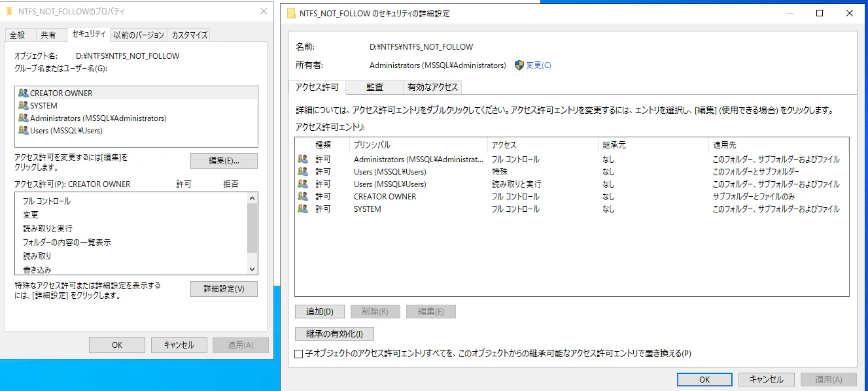Click 書き込み in the permissions list

[37, 269]
